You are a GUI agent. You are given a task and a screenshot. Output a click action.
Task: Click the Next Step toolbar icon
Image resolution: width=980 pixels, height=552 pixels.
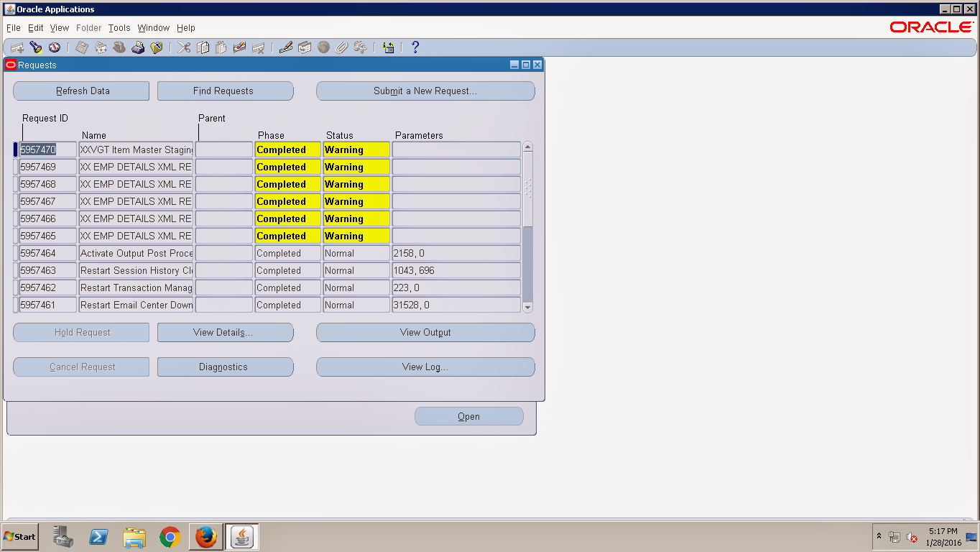tap(101, 47)
